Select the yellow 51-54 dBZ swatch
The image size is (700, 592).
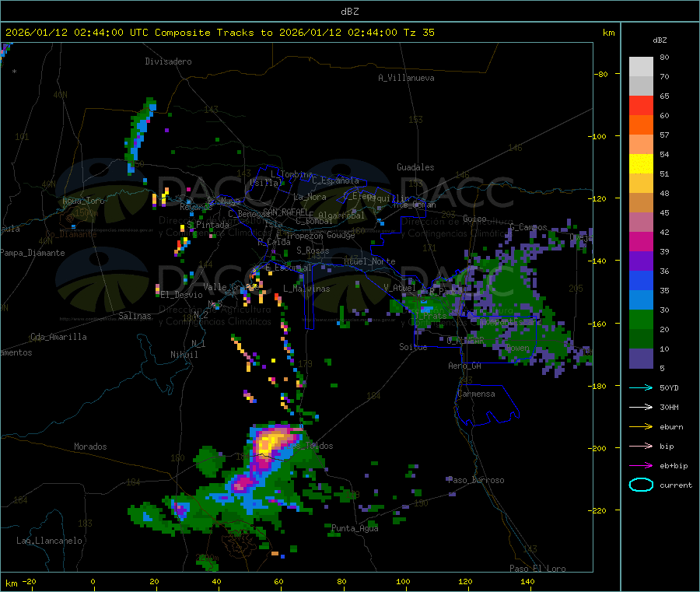coord(641,164)
